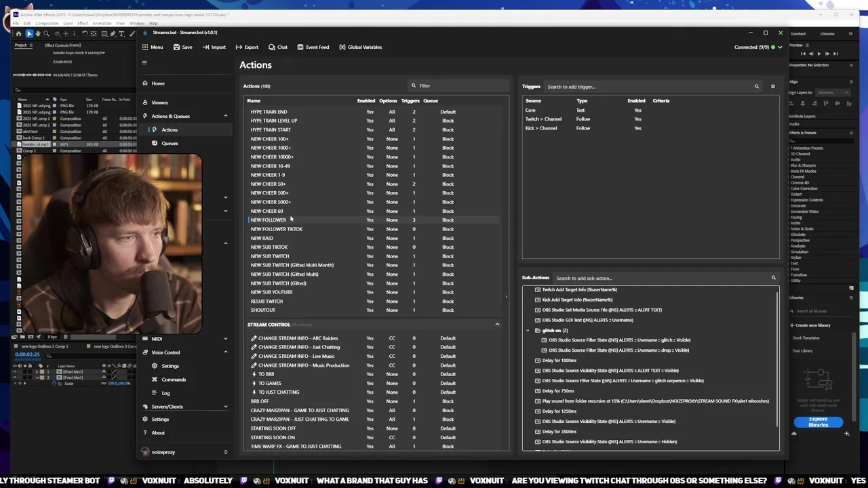The image size is (868, 488).
Task: Switch to Effect Controls tab in After Effects
Action: pos(63,45)
